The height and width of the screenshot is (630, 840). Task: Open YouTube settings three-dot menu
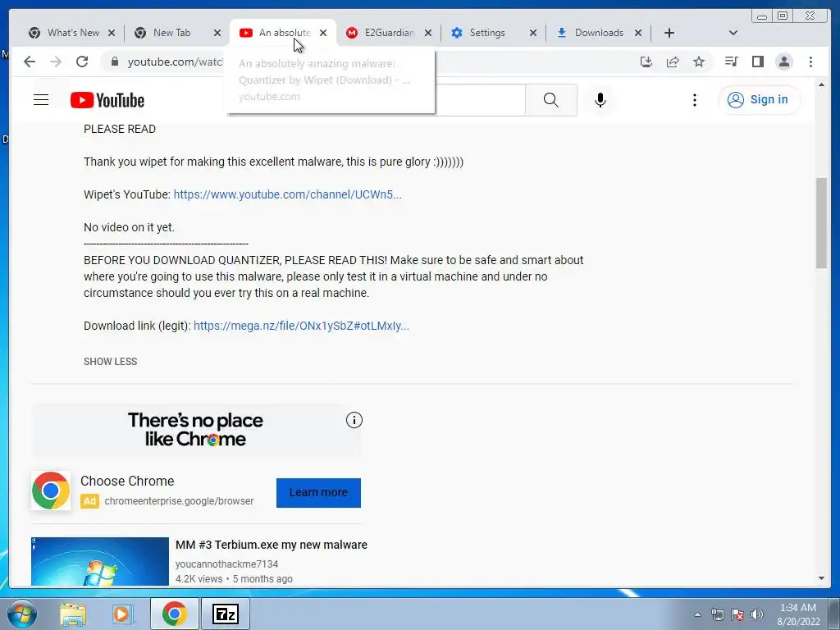click(694, 100)
